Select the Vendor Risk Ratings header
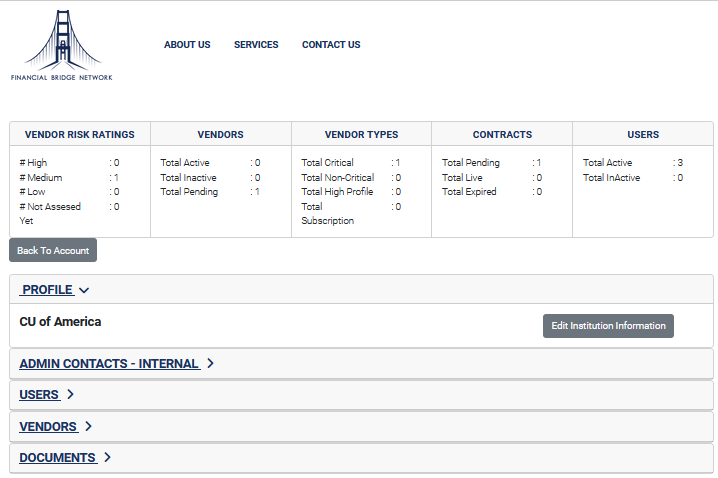 point(80,135)
